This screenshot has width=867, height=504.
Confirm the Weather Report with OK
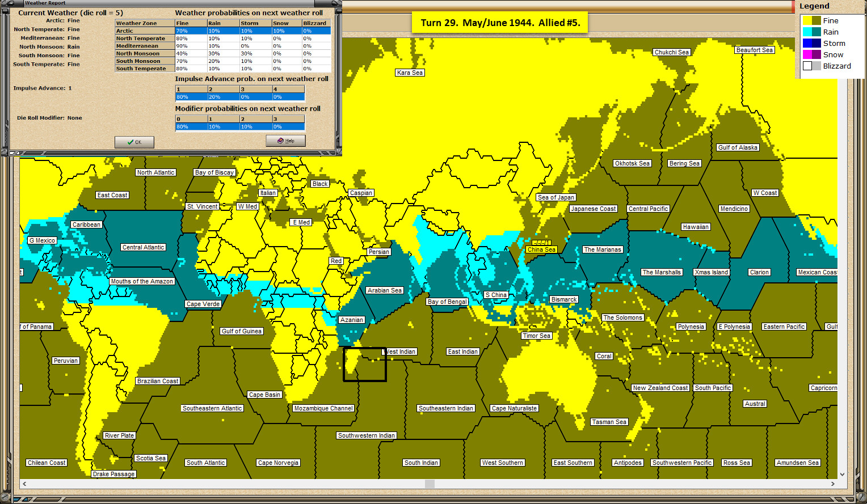134,142
